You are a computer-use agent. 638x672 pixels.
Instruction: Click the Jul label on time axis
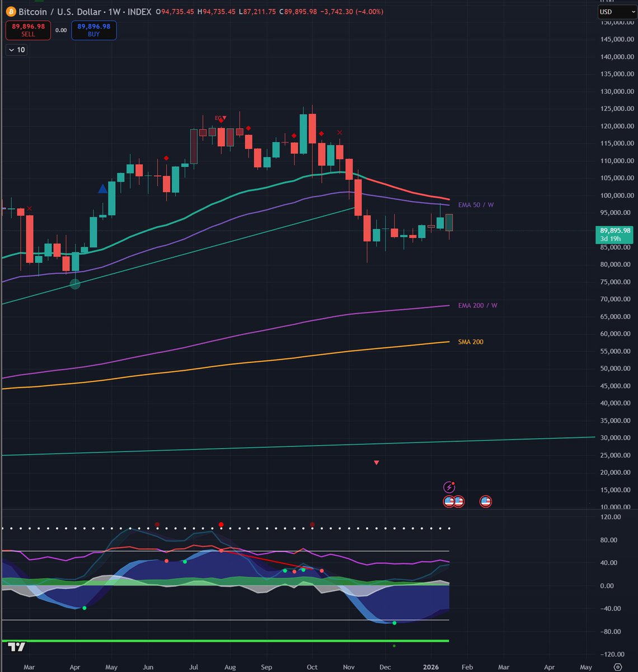pyautogui.click(x=193, y=667)
